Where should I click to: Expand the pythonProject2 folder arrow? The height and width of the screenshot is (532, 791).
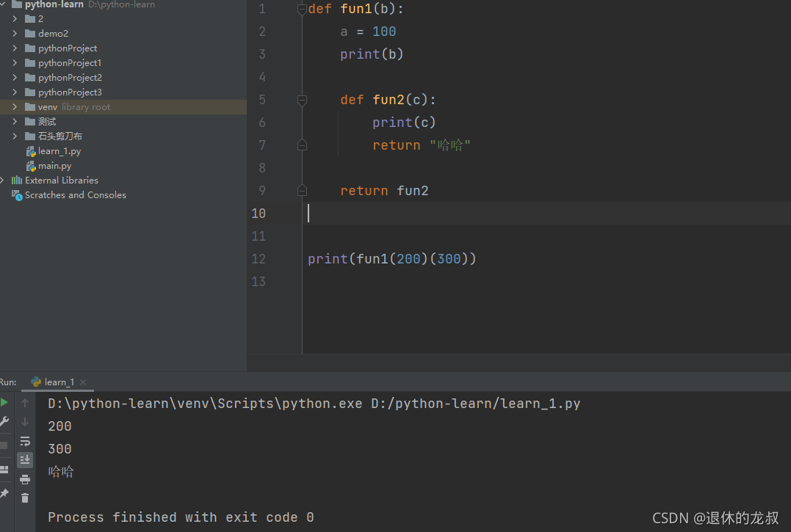[x=15, y=77]
